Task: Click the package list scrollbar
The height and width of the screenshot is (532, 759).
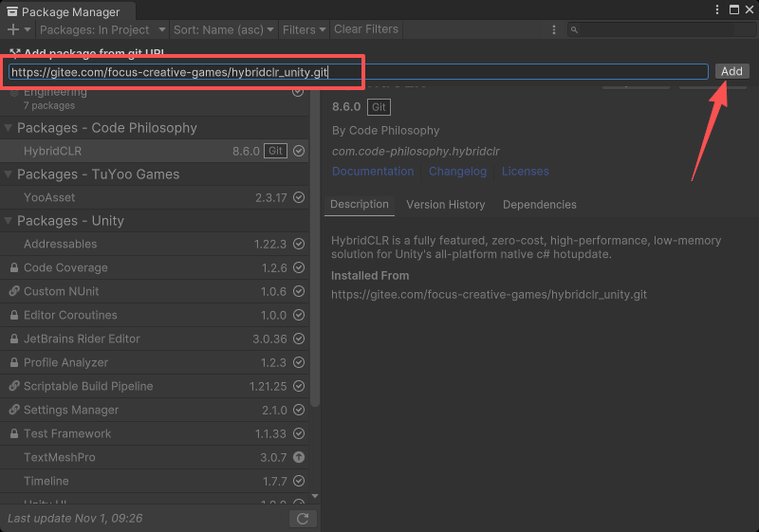Action: tap(315, 249)
